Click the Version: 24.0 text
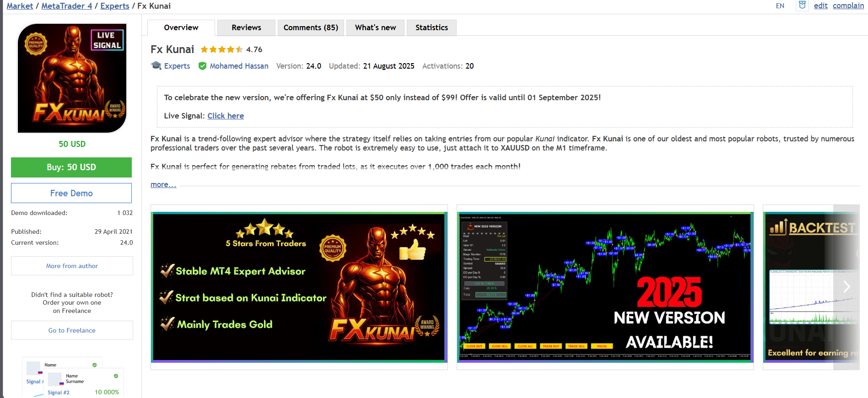This screenshot has width=868, height=398. pos(299,66)
